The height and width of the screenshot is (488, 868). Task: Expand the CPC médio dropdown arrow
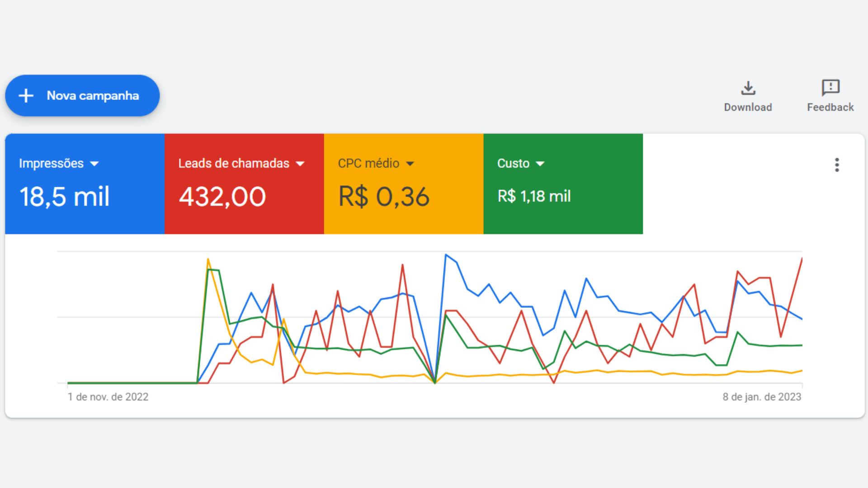click(410, 164)
